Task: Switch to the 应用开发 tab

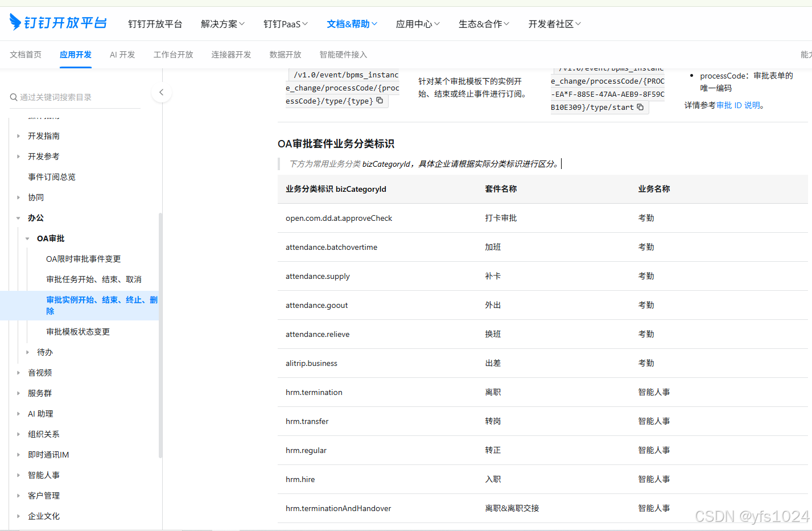Action: (76, 55)
